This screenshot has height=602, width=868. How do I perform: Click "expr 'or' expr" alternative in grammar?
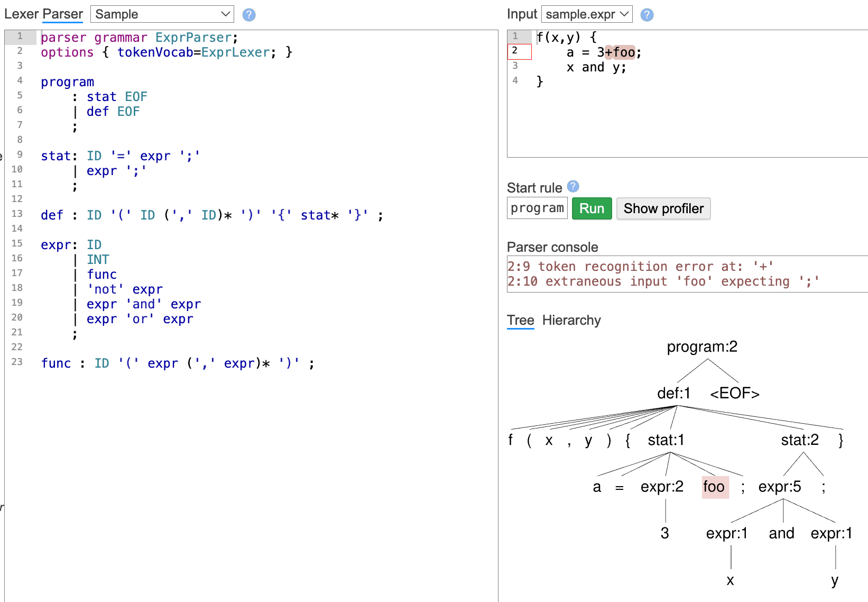click(x=140, y=319)
